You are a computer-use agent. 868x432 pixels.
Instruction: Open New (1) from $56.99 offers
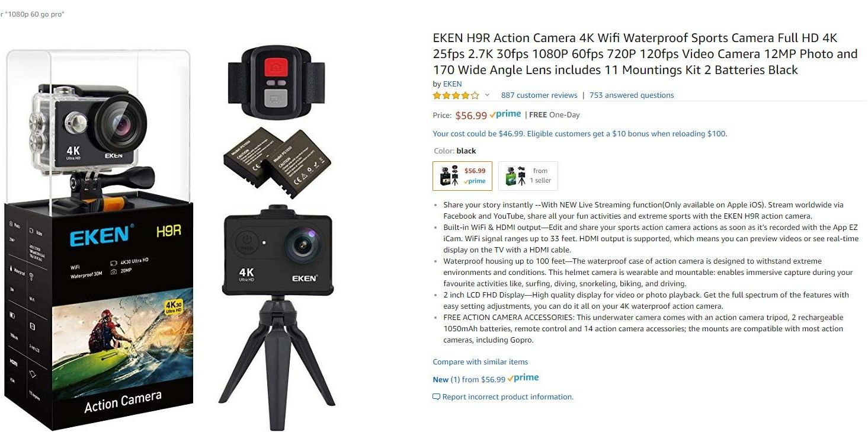tap(469, 379)
